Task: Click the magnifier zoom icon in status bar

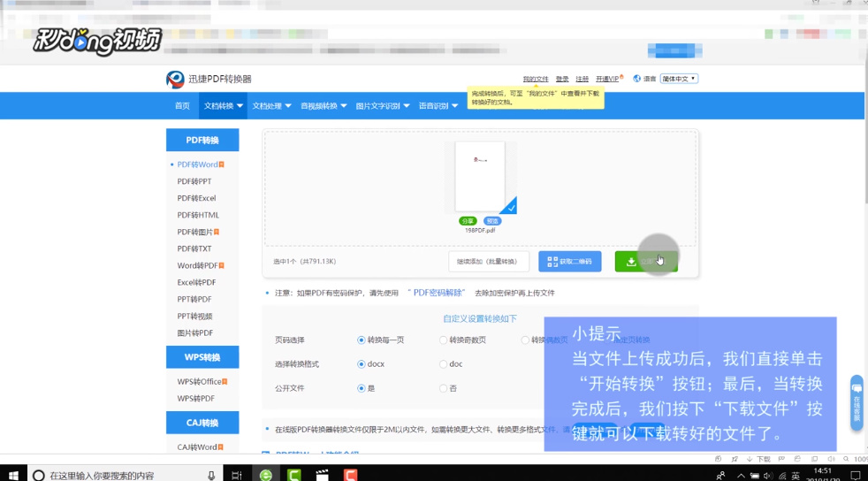Action: pos(846,459)
